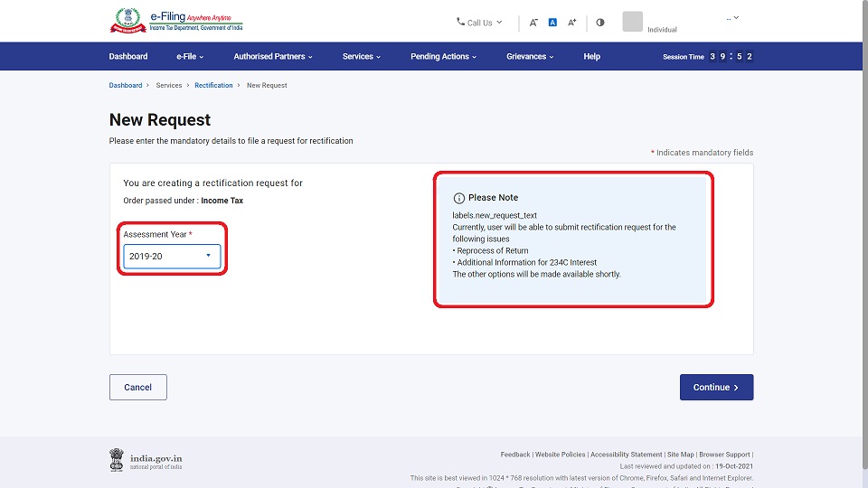Screen dimensions: 868x488
Task: Click the Cancel button
Action: 138,388
